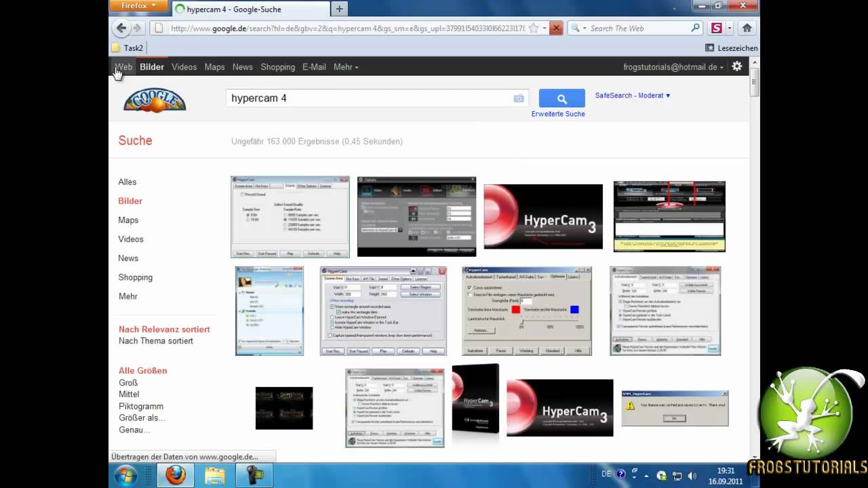Open Shopping in the top bar

pos(277,67)
